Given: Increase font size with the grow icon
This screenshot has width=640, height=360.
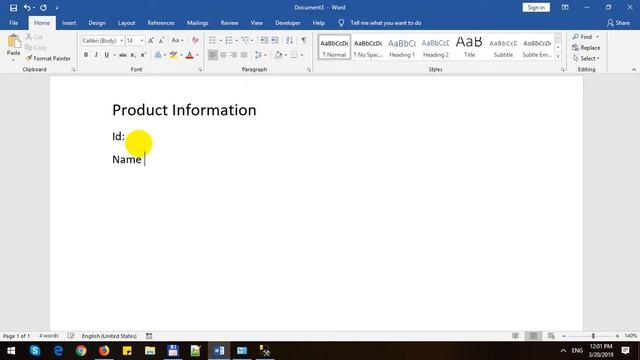Looking at the screenshot, I should [x=151, y=40].
